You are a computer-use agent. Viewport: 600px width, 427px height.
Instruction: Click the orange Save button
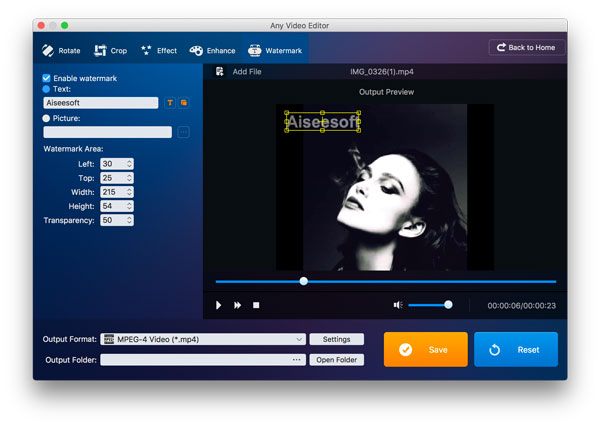(425, 350)
